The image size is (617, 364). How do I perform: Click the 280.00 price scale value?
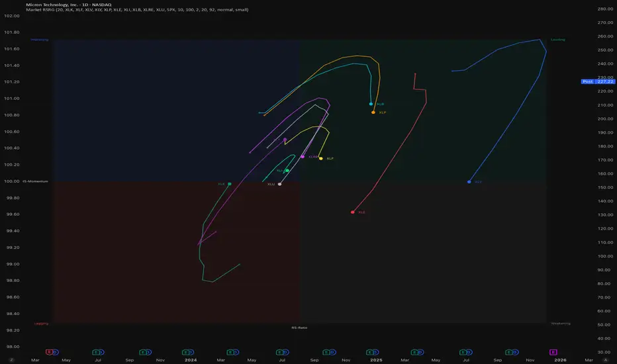605,9
